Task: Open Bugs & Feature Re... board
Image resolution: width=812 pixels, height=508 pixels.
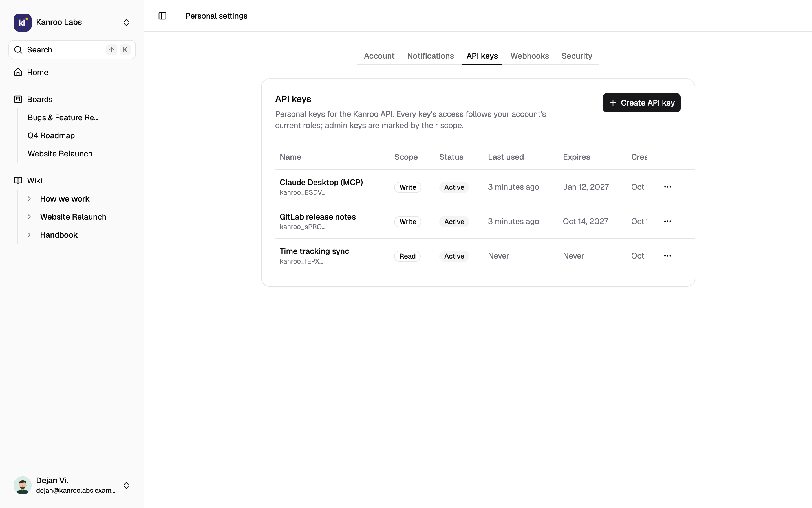Action: 63,118
